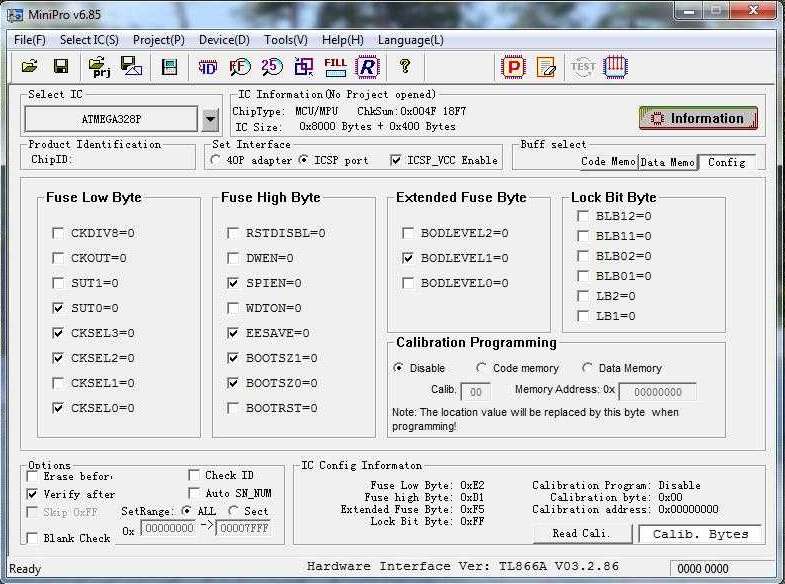Click the Memory Address input field

coord(657,392)
